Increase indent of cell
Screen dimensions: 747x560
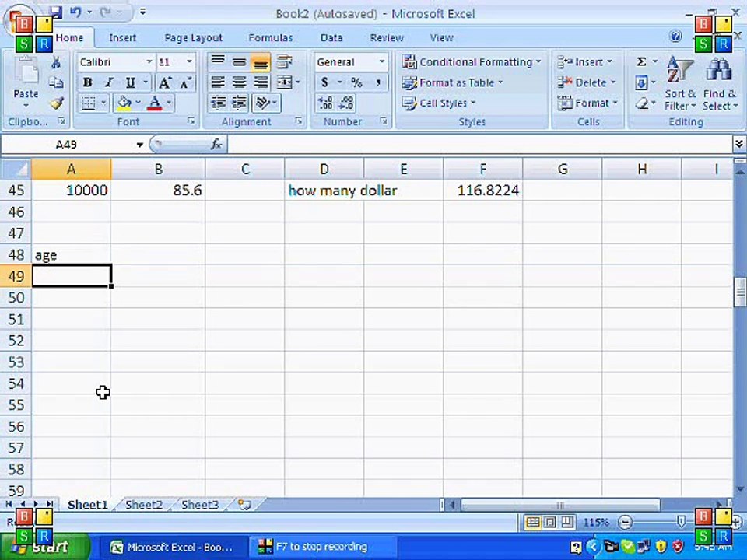pos(239,103)
